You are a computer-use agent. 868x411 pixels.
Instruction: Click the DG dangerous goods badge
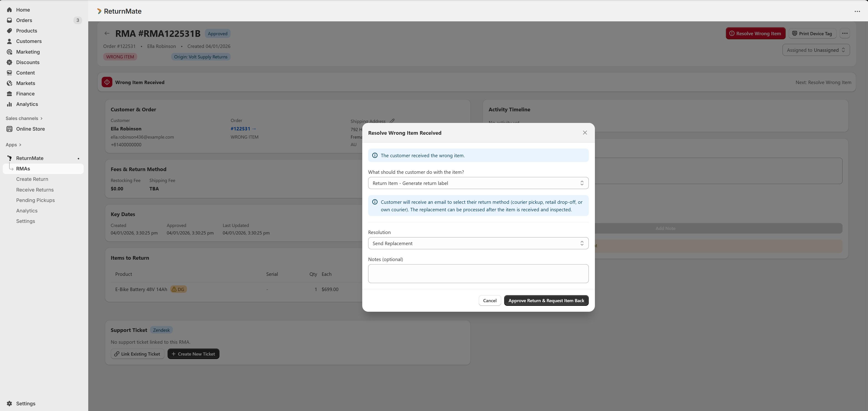tap(178, 289)
